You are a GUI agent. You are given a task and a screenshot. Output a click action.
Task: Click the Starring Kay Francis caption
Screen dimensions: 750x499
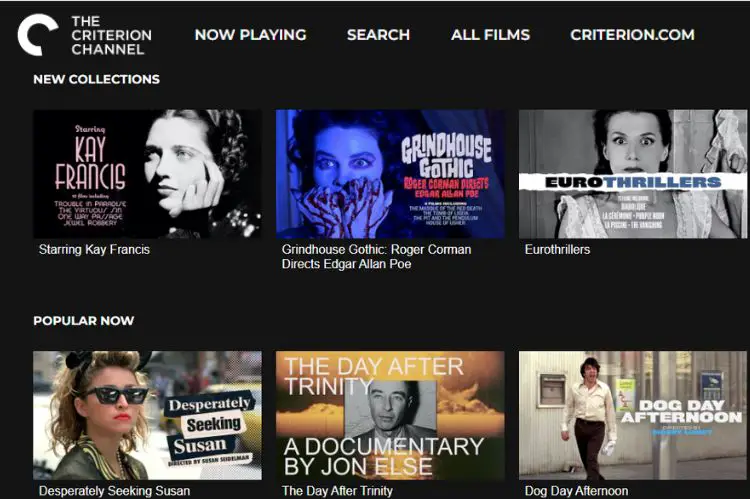94,250
